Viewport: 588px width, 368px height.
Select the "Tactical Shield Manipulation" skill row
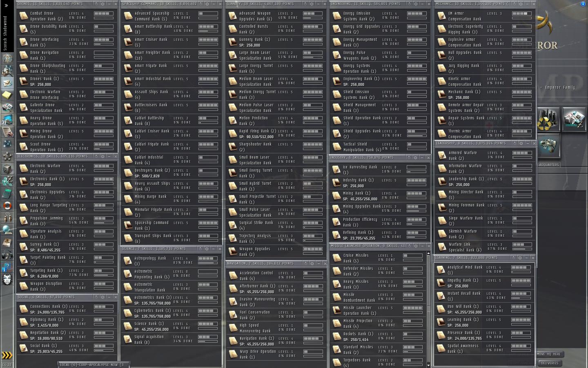tap(379, 147)
